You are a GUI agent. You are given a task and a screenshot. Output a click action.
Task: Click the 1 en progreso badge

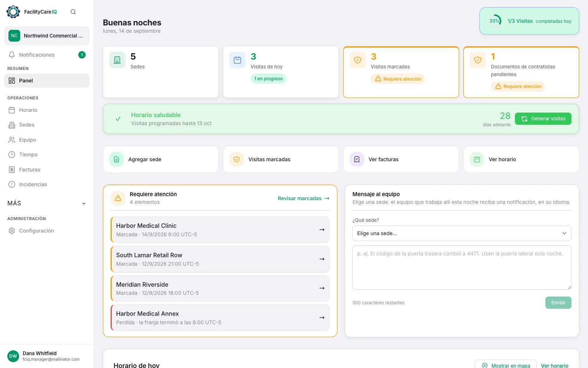click(x=268, y=79)
